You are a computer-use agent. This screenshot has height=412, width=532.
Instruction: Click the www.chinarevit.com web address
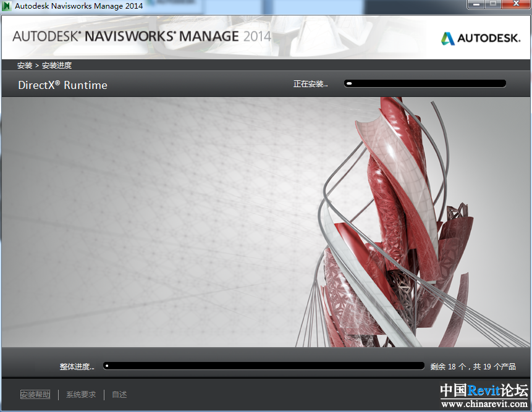coord(484,404)
